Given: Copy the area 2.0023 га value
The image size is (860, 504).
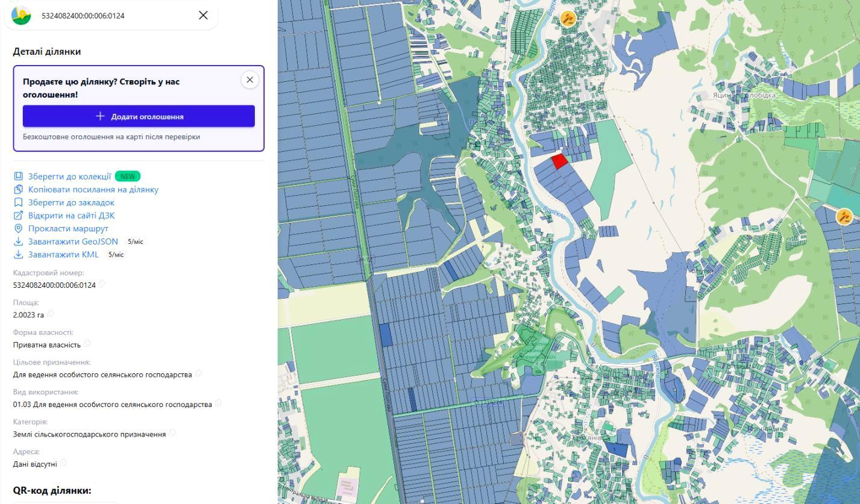Looking at the screenshot, I should [51, 313].
